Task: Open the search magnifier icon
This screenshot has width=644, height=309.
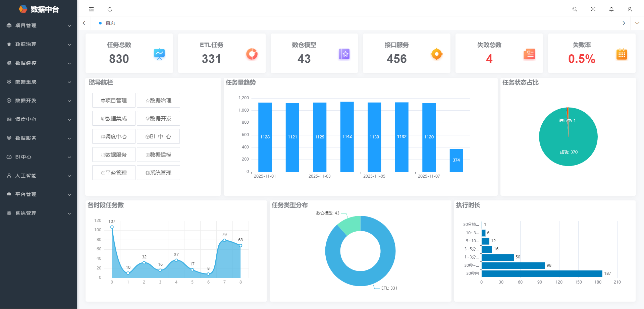Action: coord(575,9)
